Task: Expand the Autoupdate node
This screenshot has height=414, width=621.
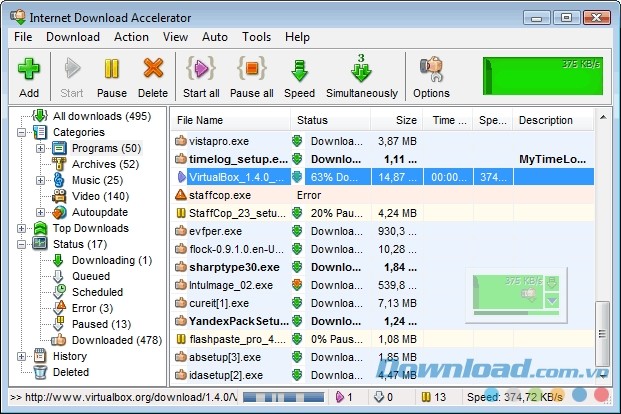Action: [x=40, y=212]
